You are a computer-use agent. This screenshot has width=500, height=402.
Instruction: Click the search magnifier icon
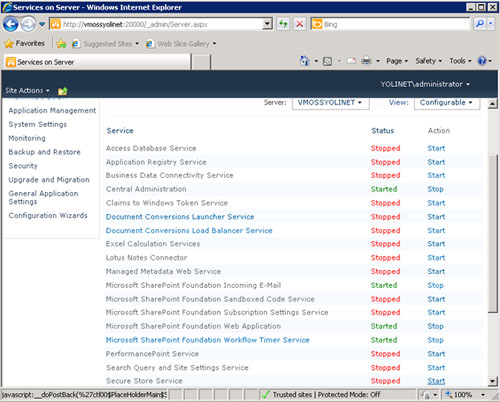pyautogui.click(x=480, y=24)
